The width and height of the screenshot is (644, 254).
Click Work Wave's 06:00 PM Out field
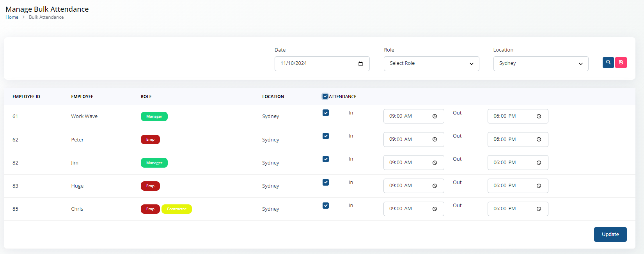518,116
